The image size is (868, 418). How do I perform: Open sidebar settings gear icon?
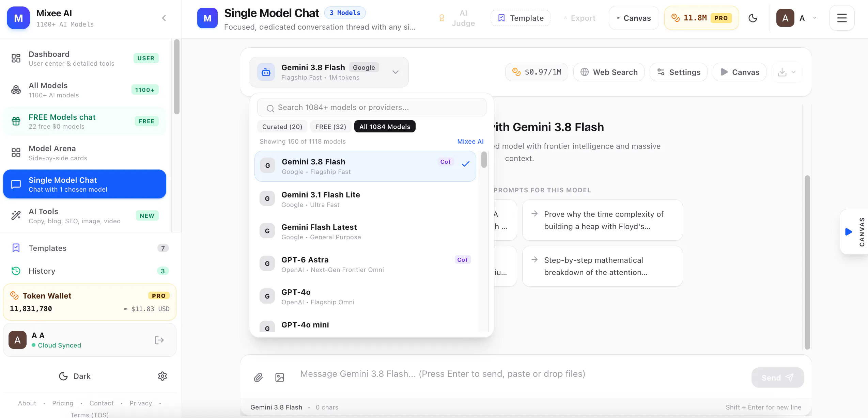point(162,376)
